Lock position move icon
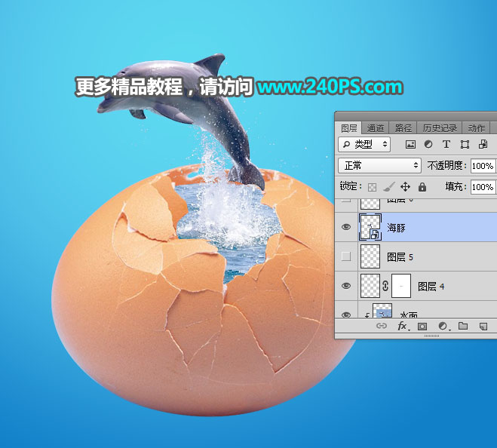Viewport: 497px width, 448px height. (x=406, y=187)
